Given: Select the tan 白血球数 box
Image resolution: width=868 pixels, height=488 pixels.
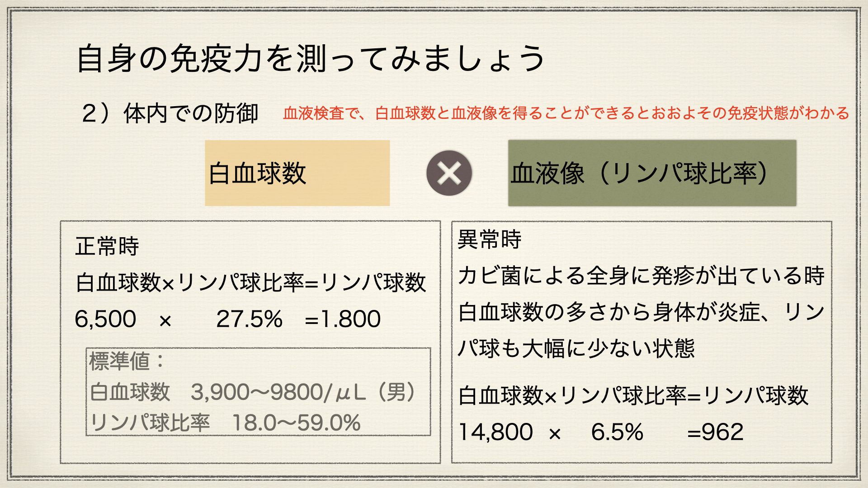Looking at the screenshot, I should click(297, 173).
